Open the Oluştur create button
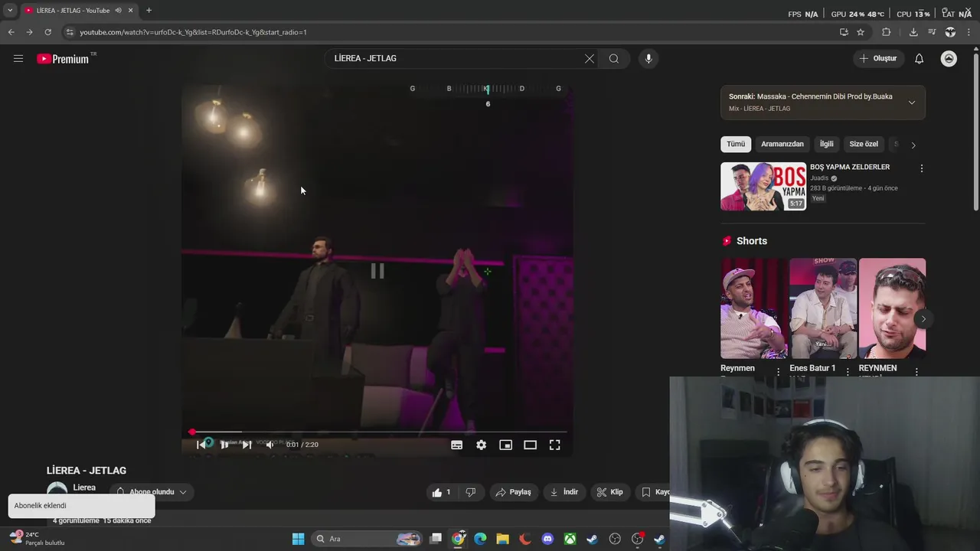Viewport: 980px width, 551px height. click(877, 58)
